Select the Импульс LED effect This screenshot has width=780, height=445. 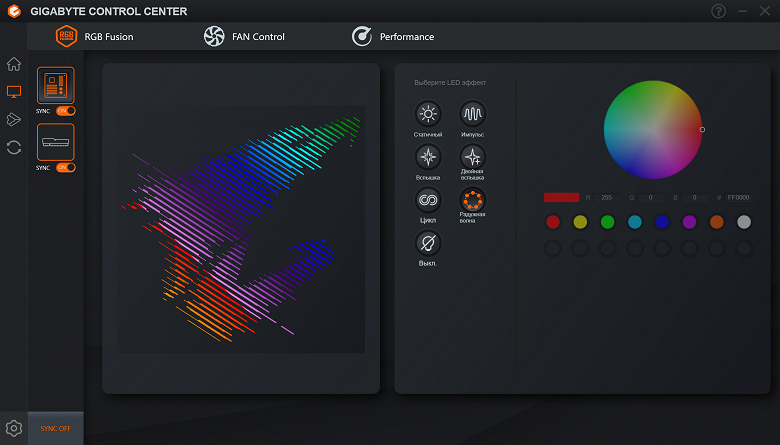coord(473,114)
